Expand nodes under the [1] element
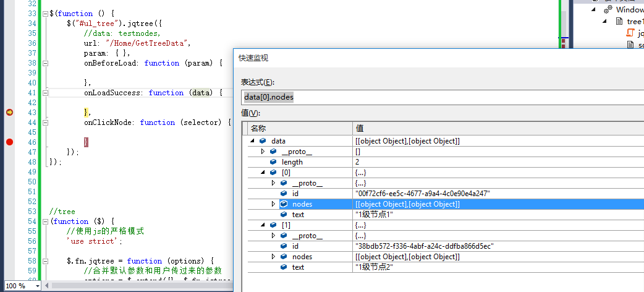 274,257
